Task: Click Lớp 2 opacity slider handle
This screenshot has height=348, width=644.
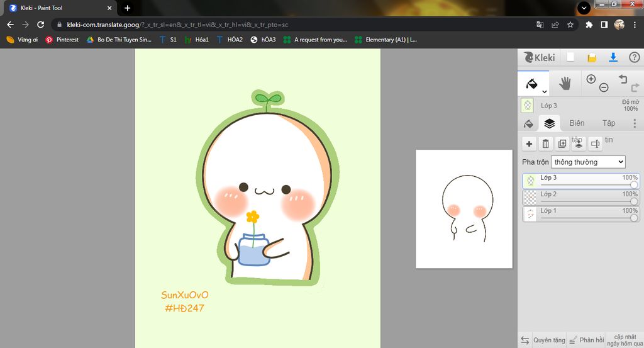Action: [634, 201]
